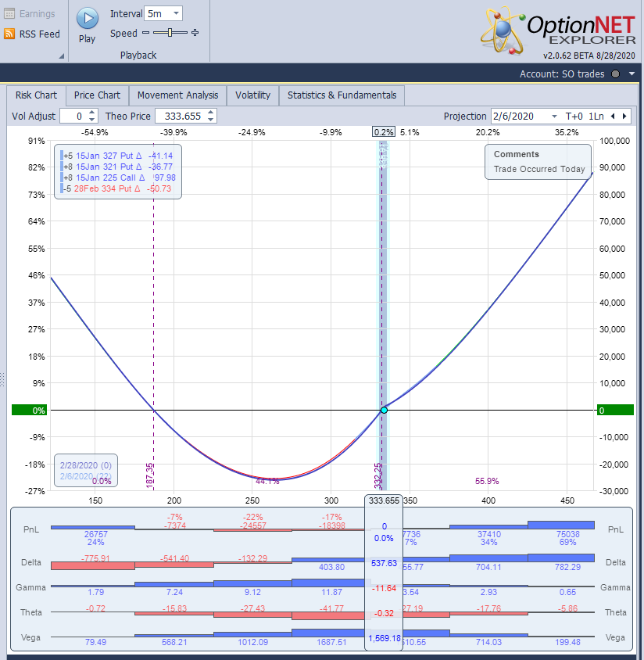644x660 pixels.
Task: Click the 2/6/2020 (22) line legend
Action: [x=85, y=476]
